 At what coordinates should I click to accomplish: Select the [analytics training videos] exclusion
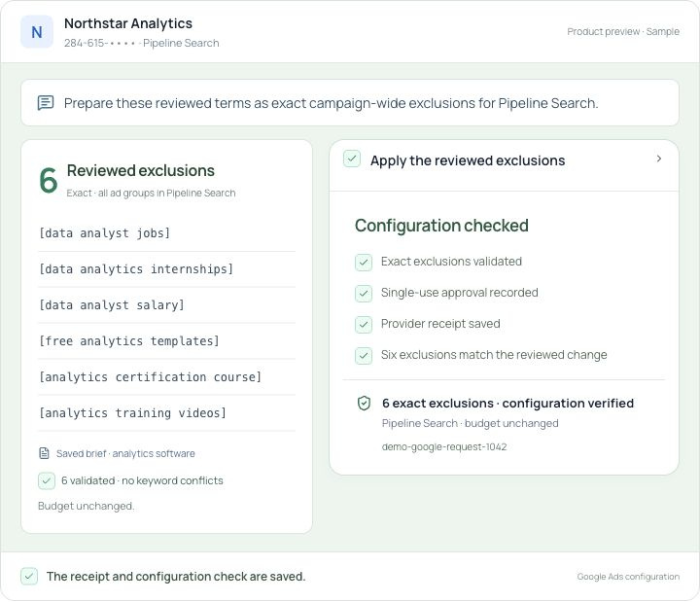166,413
